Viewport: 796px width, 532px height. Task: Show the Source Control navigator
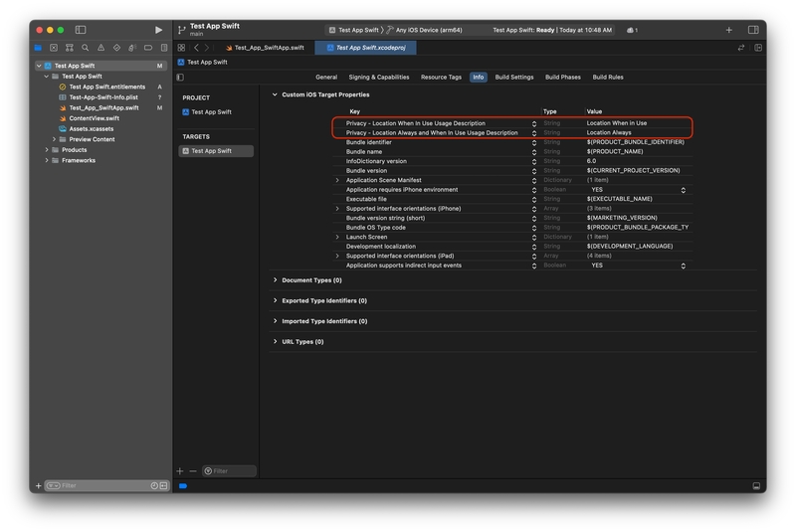54,48
